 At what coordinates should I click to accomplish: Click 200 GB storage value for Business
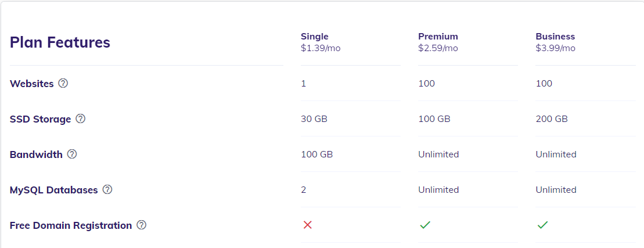[x=551, y=119]
